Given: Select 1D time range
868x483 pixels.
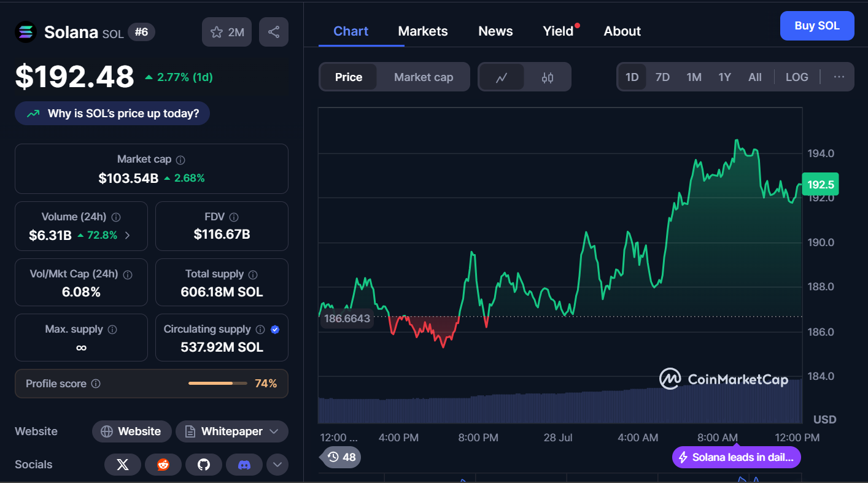Looking at the screenshot, I should coord(632,77).
